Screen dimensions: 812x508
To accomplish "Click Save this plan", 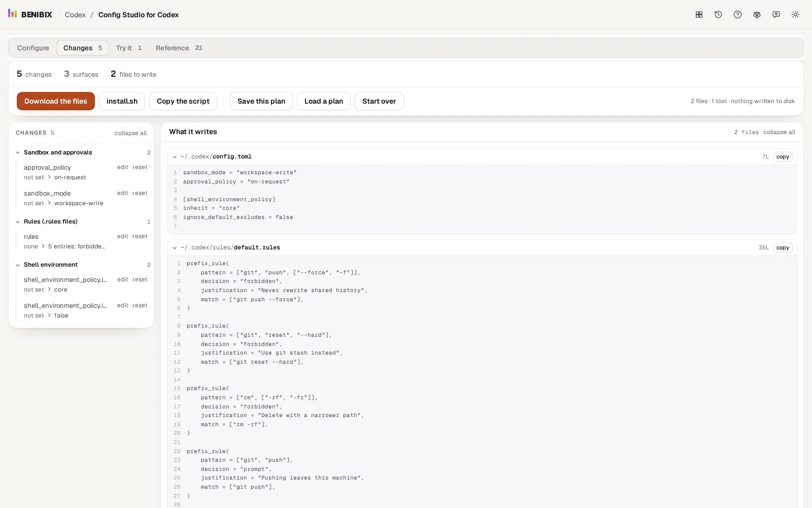I will click(x=261, y=101).
